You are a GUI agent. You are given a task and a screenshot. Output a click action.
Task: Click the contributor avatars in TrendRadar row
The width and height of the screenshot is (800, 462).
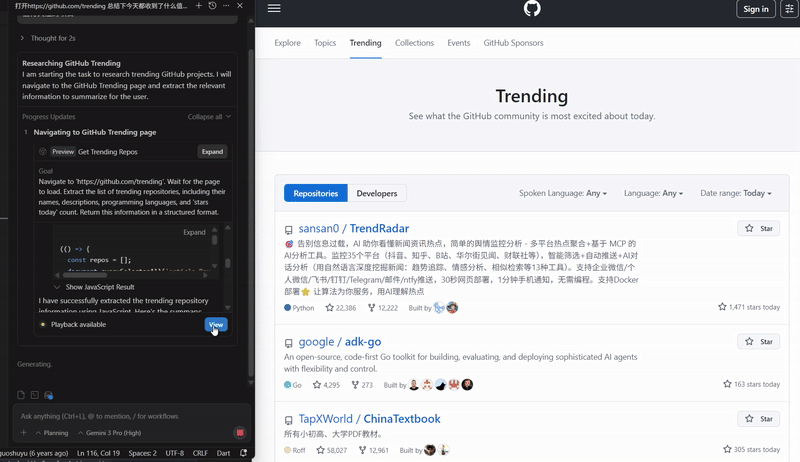pyautogui.click(x=445, y=307)
